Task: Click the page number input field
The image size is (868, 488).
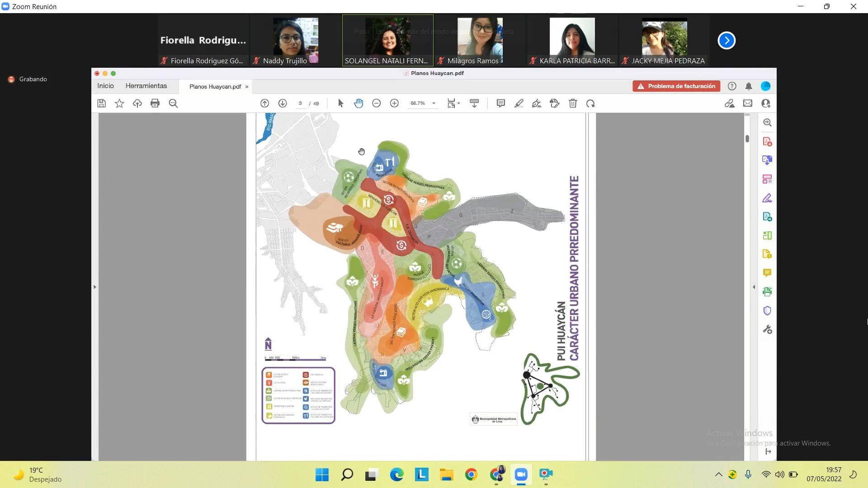Action: (300, 103)
